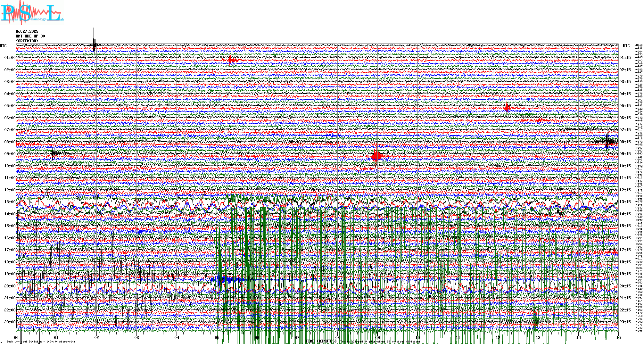644x346 pixels.
Task: Click the (ARTEMIDA) station name
Action: (x=27, y=41)
